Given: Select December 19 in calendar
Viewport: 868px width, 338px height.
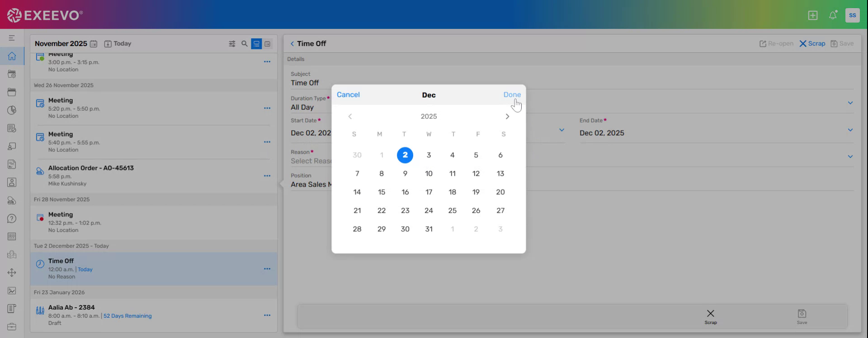Looking at the screenshot, I should [476, 192].
